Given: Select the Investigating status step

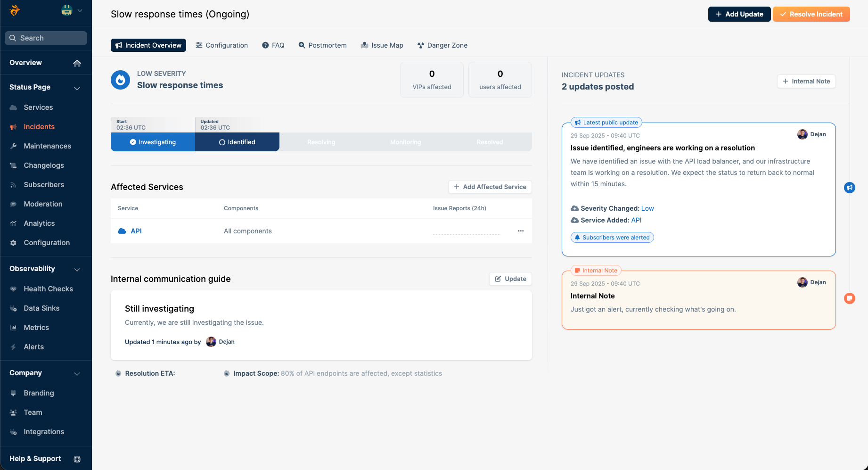Looking at the screenshot, I should pyautogui.click(x=153, y=142).
